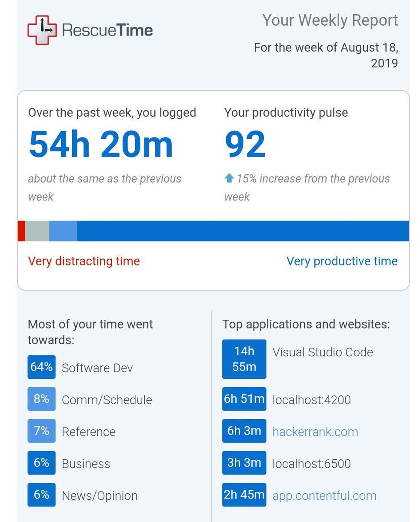Click the dark blue very productive bar segment
This screenshot has height=522, width=420.
(x=243, y=231)
